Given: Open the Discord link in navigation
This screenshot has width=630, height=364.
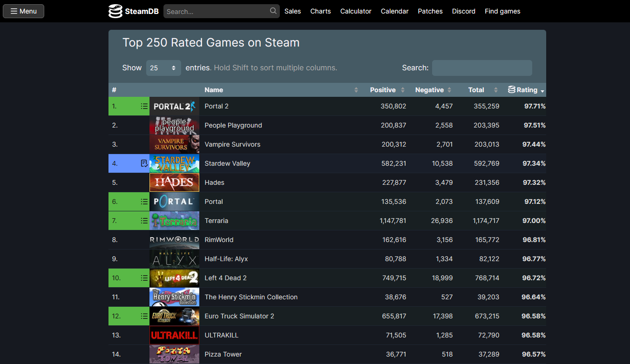Looking at the screenshot, I should pyautogui.click(x=464, y=11).
